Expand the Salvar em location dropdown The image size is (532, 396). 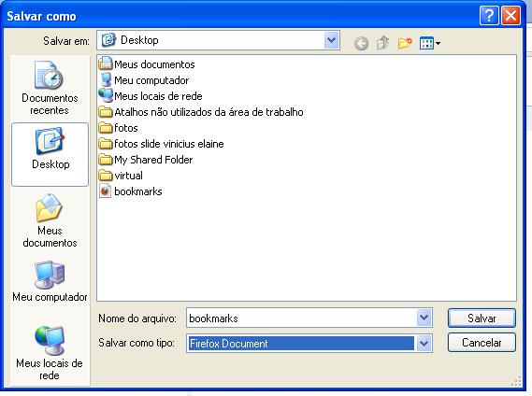(x=331, y=40)
